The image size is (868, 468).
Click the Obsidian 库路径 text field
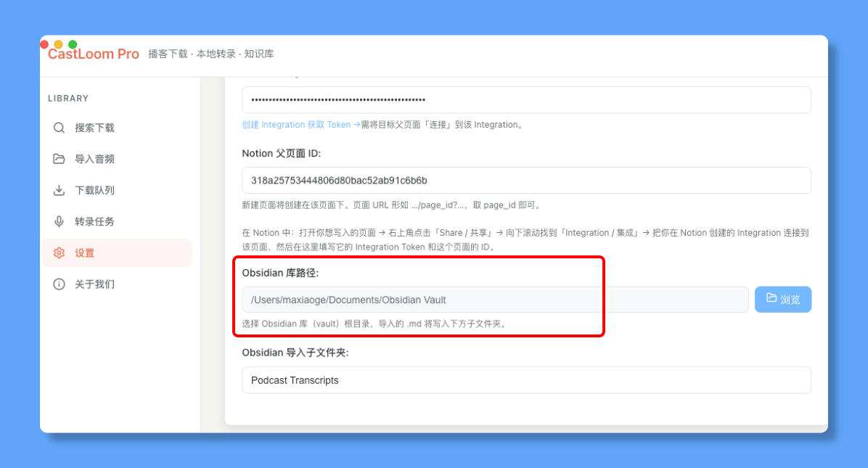pos(495,299)
